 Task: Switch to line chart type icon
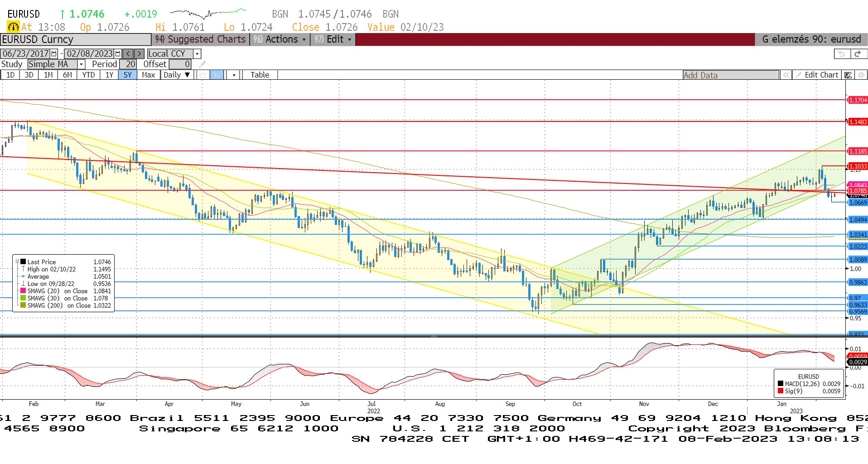pos(203,75)
